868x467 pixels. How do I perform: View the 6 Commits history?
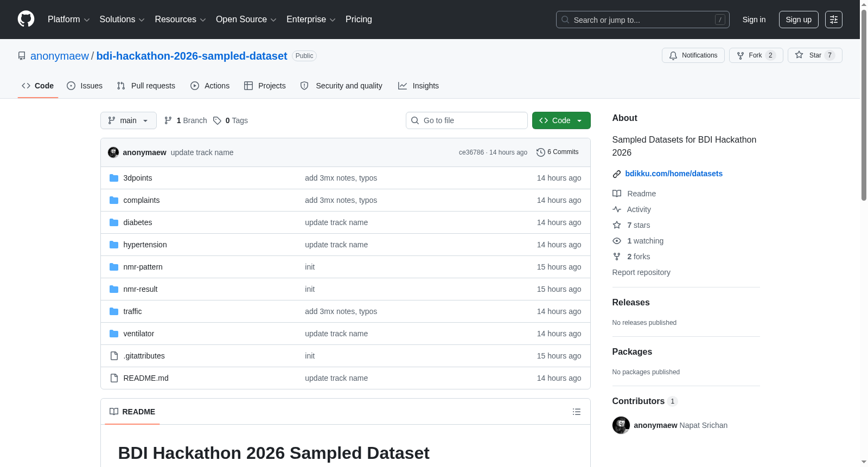point(558,152)
